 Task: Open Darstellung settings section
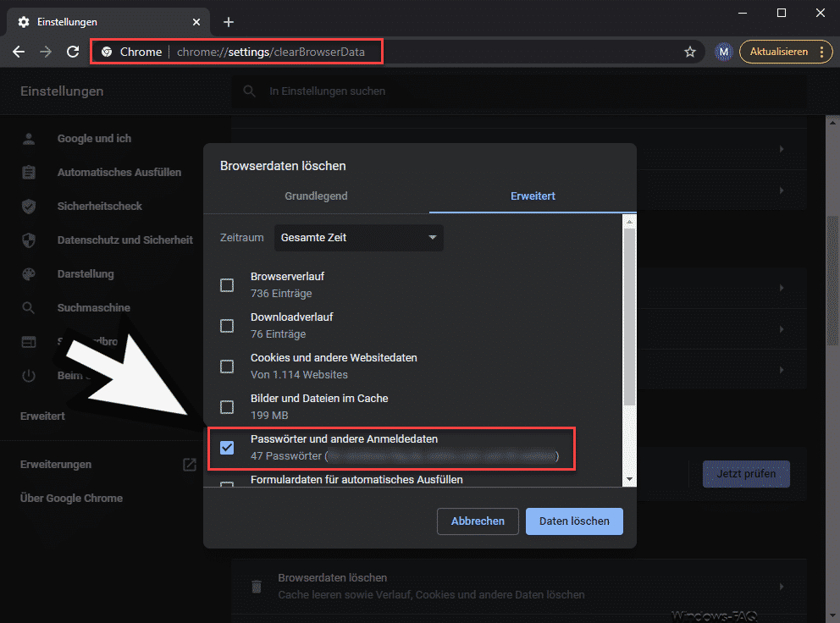point(86,273)
